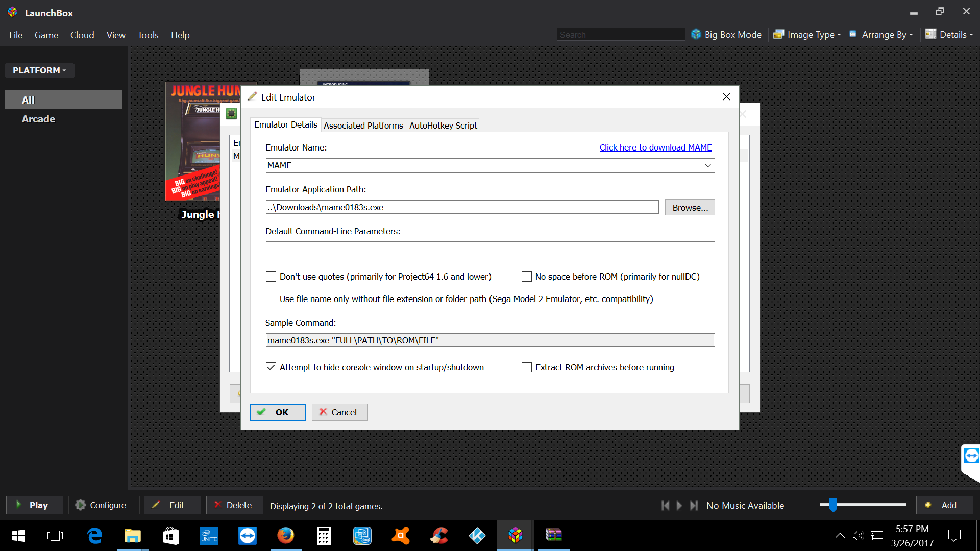
Task: Click the Image Type icon
Action: (778, 35)
